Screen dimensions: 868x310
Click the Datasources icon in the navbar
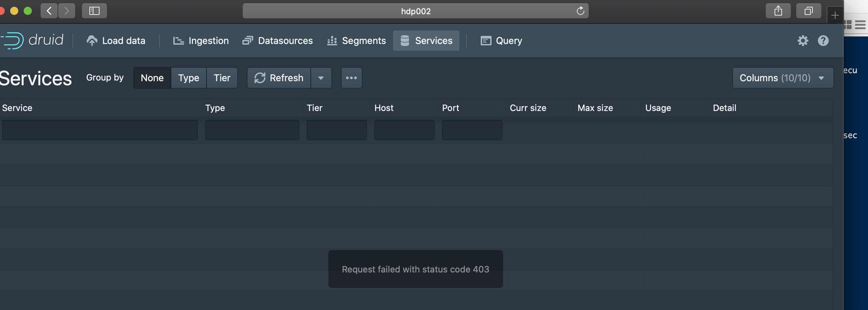click(x=248, y=41)
